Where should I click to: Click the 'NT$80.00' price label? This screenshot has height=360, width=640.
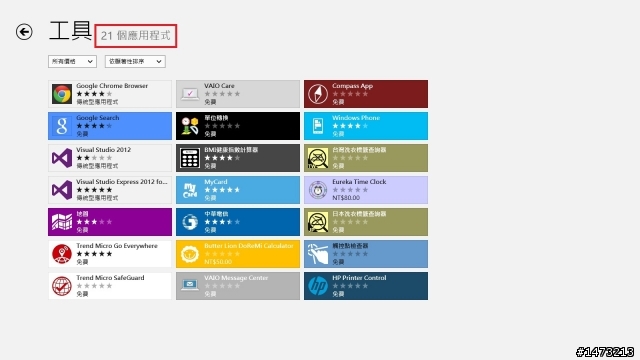(x=346, y=198)
